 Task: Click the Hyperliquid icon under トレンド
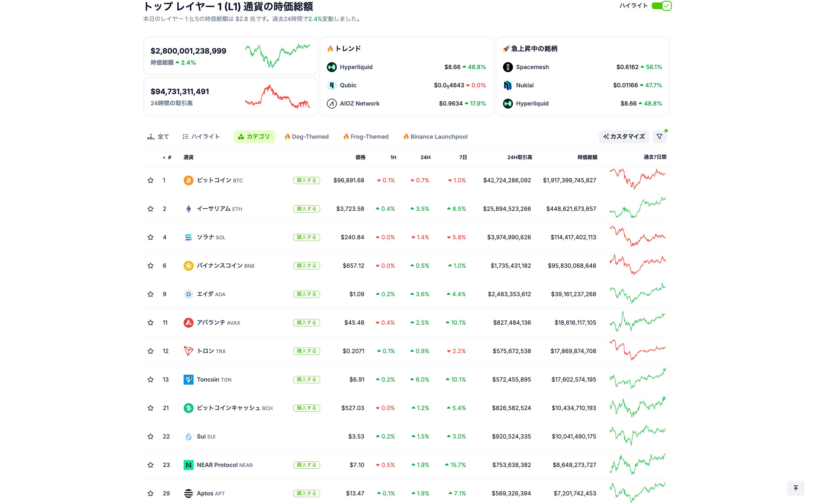332,67
